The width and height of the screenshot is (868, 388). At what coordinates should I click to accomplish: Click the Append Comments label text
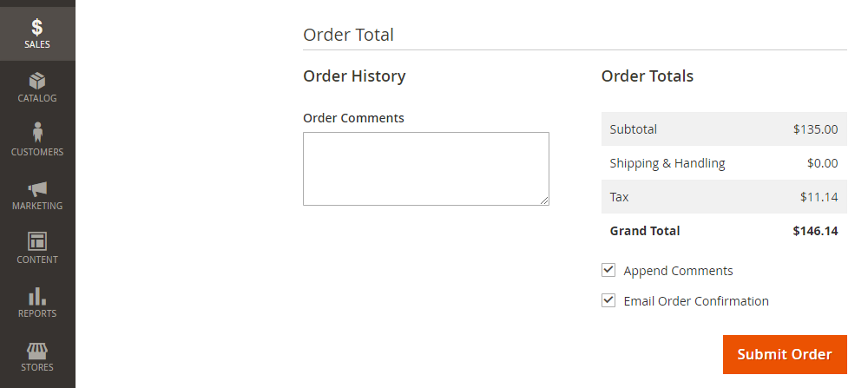[678, 271]
